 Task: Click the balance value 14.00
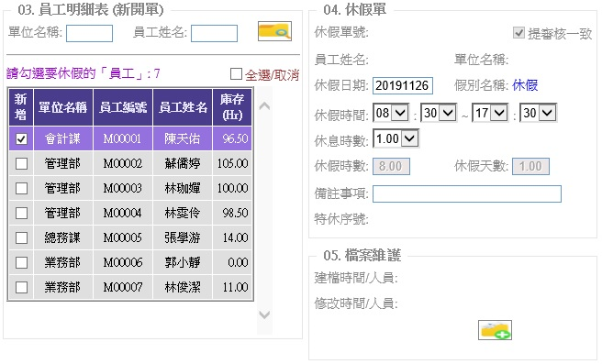235,237
